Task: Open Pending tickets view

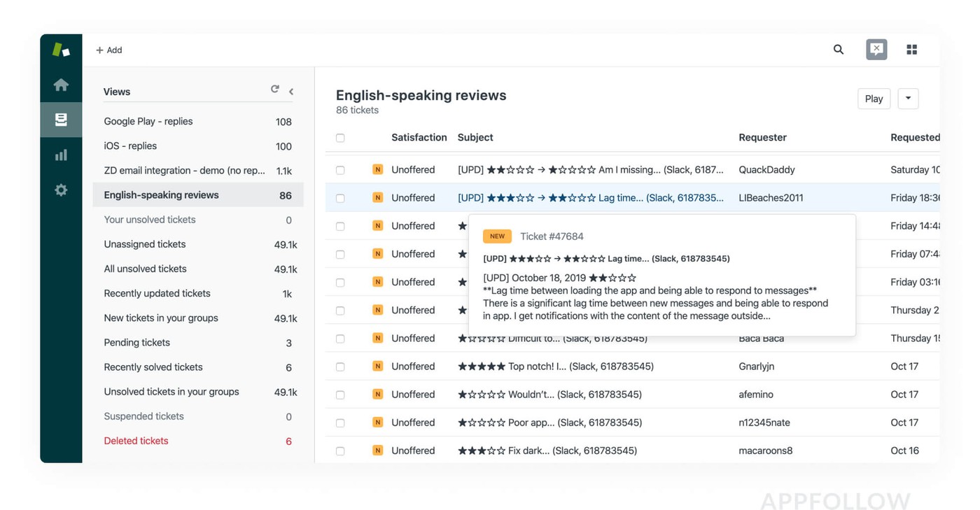Action: coord(198,342)
